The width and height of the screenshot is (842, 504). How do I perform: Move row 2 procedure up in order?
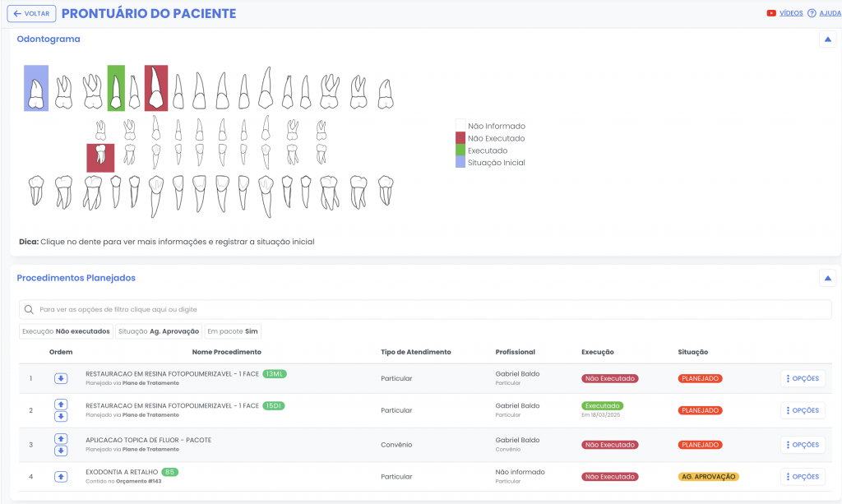[62, 405]
